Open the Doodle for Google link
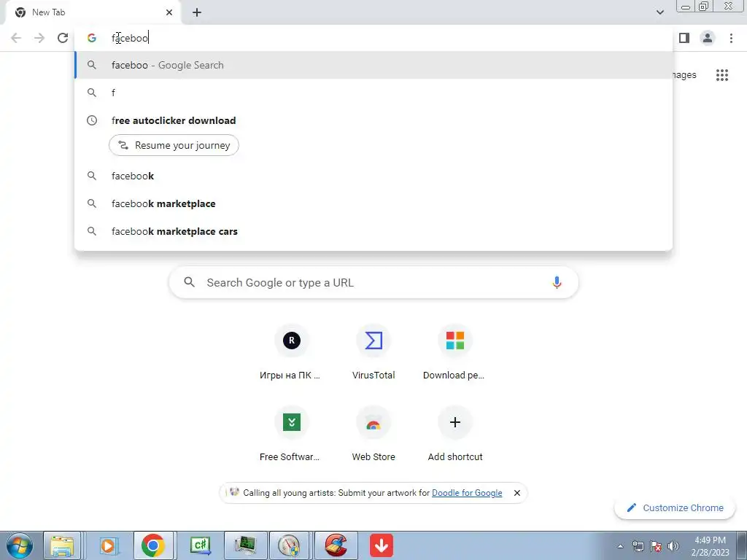This screenshot has width=747, height=560. coord(467,493)
